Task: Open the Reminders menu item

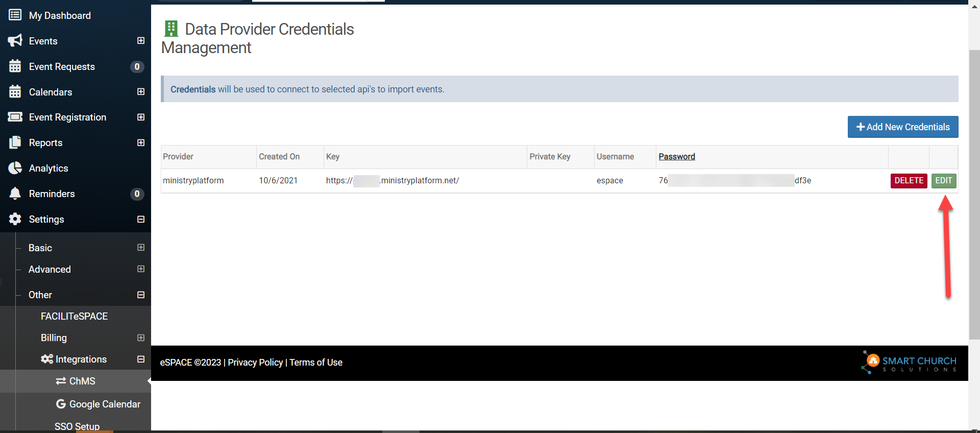Action: click(x=52, y=194)
